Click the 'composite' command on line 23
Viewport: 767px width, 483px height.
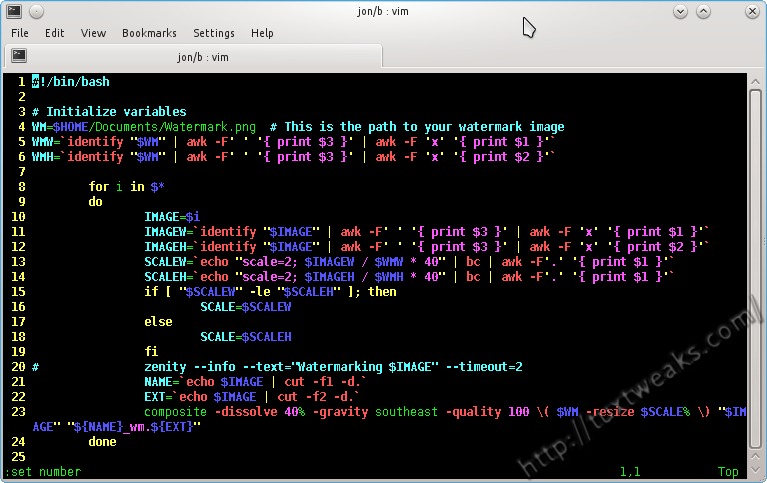176,412
